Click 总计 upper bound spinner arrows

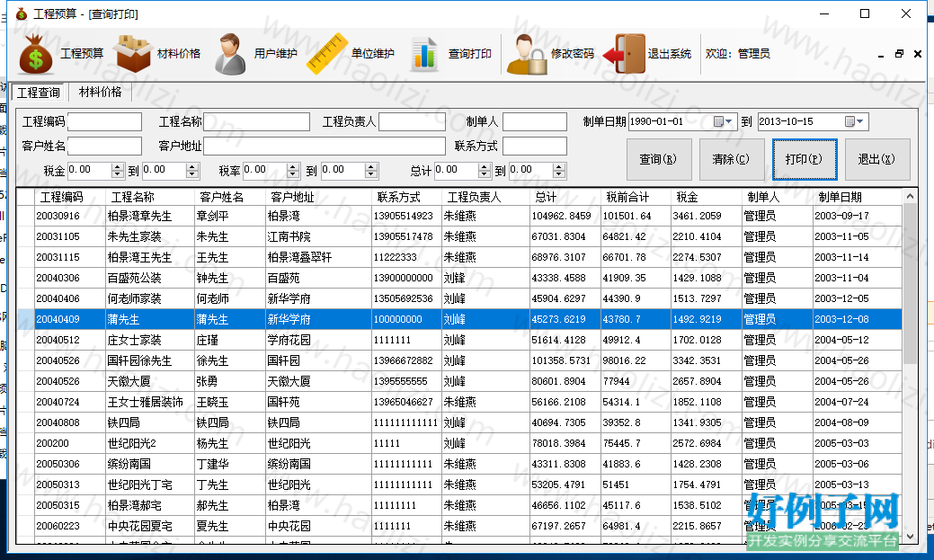pos(559,171)
